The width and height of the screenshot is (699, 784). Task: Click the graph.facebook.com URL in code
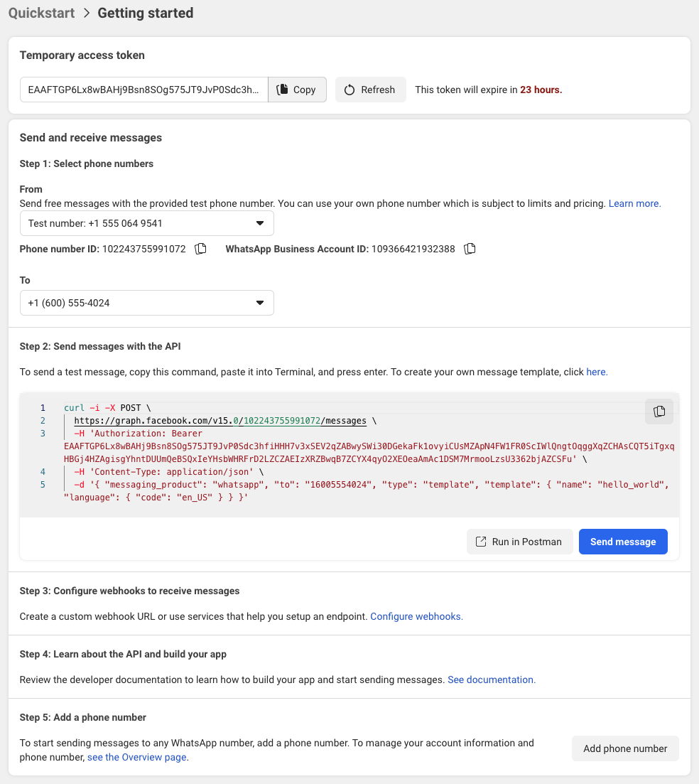pyautogui.click(x=220, y=421)
